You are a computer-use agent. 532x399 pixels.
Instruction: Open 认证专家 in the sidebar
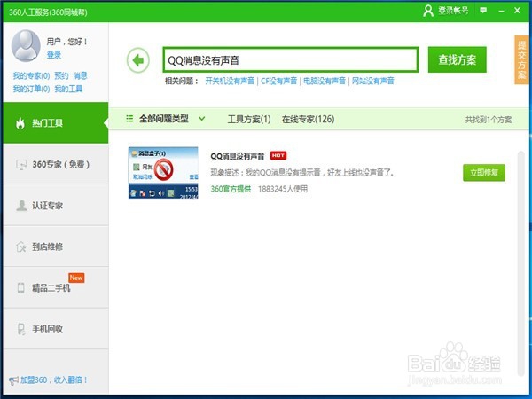pyautogui.click(x=56, y=206)
